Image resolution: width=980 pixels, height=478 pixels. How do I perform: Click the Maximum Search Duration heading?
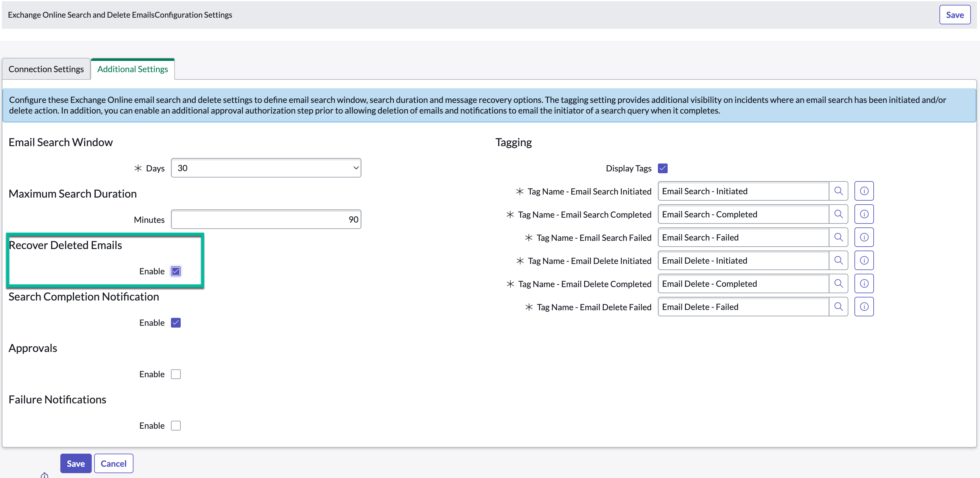[73, 194]
